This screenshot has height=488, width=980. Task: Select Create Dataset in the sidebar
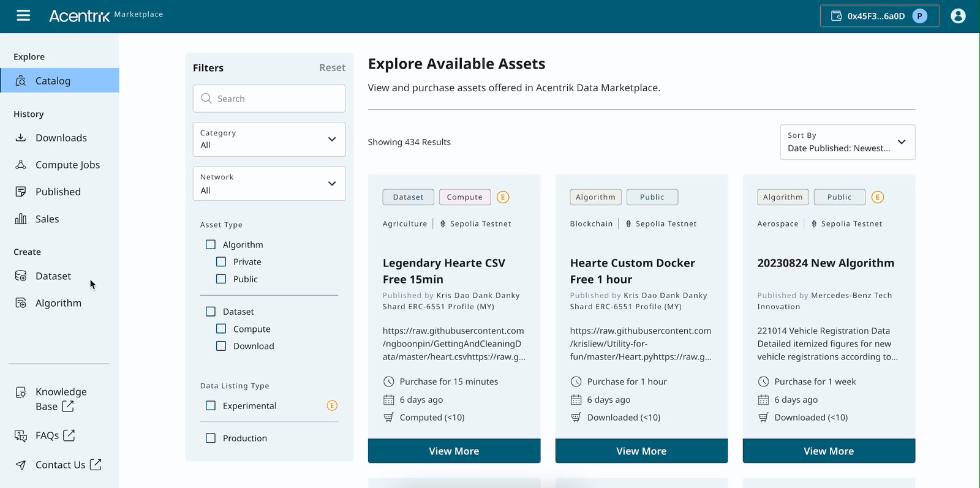pos(53,276)
